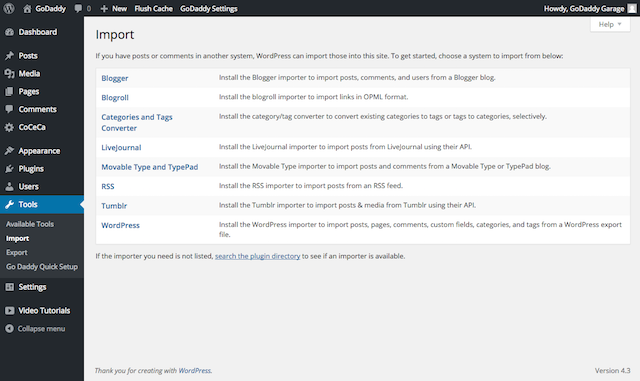Click the Plugins plug icon
The image size is (640, 381).
9,169
